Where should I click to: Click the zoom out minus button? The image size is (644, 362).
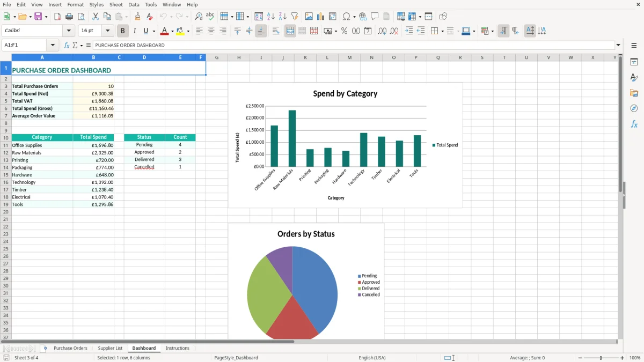pos(580,358)
